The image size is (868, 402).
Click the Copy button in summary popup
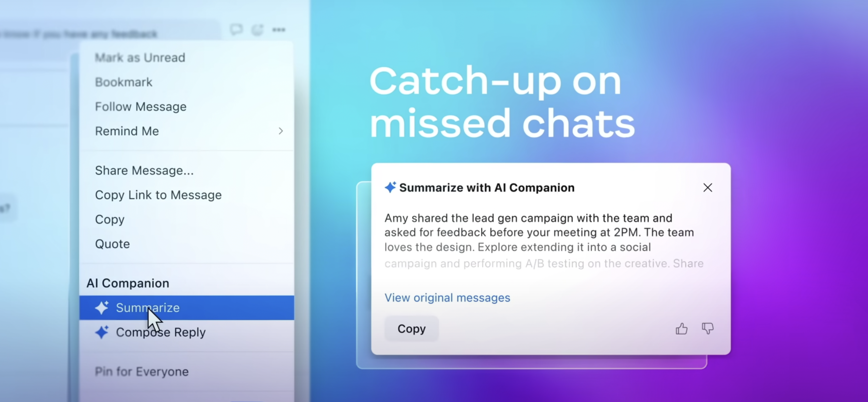[411, 328]
